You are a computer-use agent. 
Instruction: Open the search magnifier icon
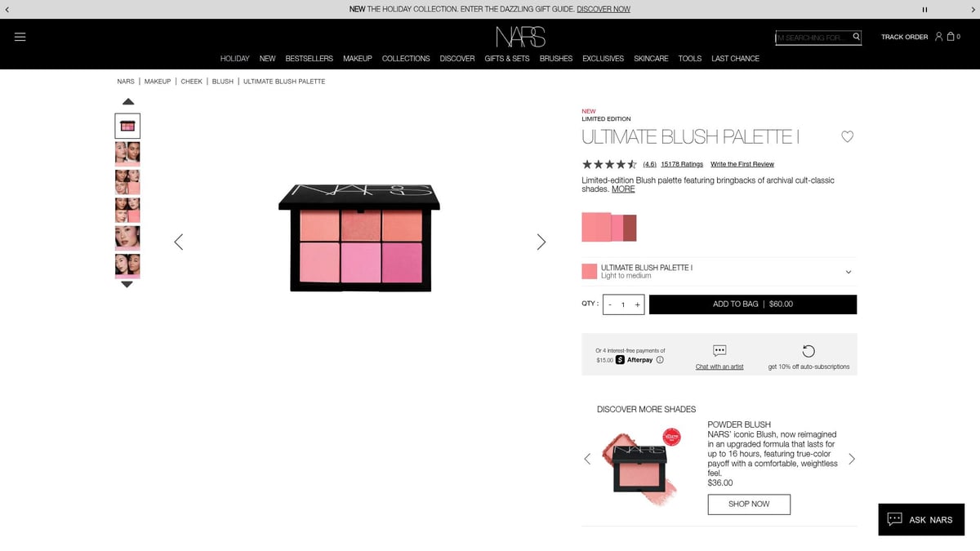coord(856,37)
